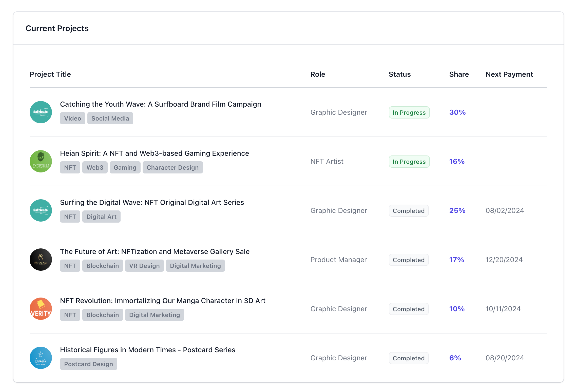Viewport: 578px width, 392px height.
Task: Click the blue Cinematic logo
Action: (41, 358)
